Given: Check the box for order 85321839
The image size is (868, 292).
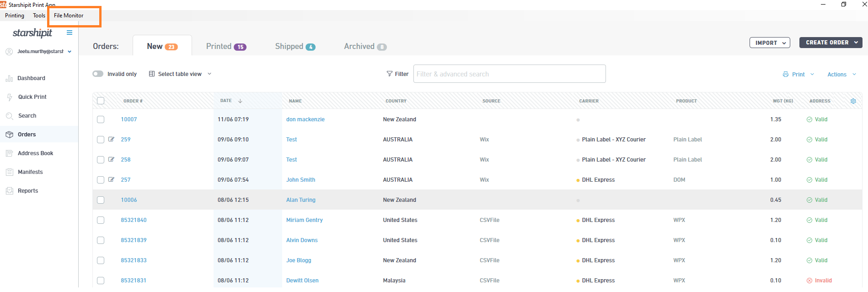Looking at the screenshot, I should [101, 240].
